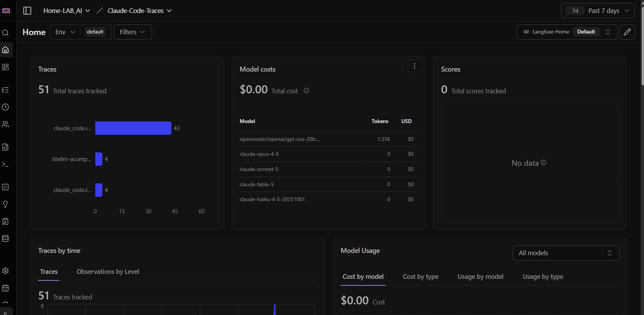Click the Total cost info icon
This screenshot has height=315, width=644.
pos(306,91)
